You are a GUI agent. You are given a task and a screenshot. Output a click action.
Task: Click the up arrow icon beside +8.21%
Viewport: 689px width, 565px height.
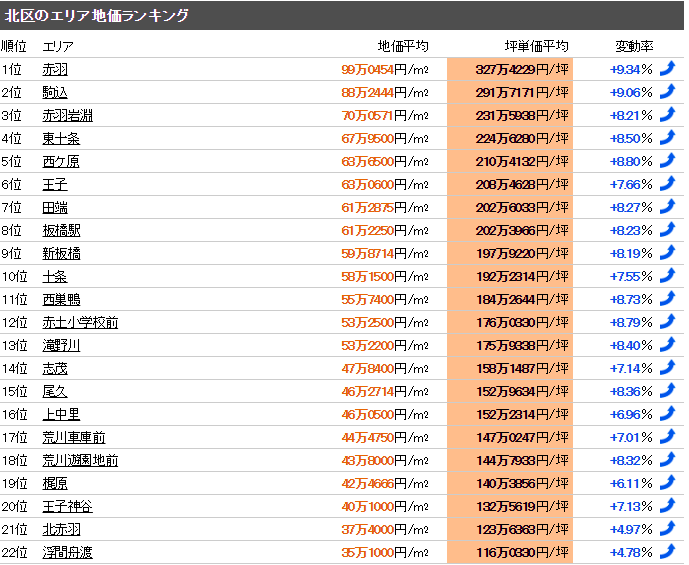tap(667, 115)
